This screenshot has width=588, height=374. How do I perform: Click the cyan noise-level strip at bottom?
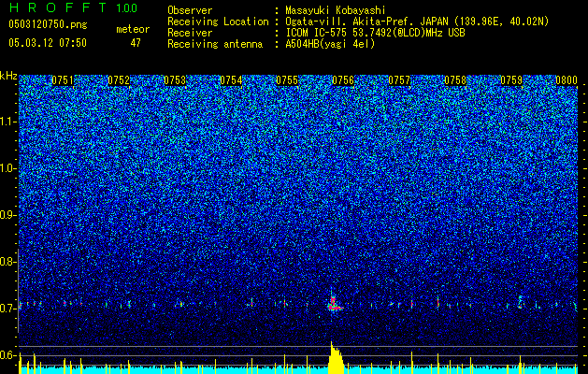coord(298,370)
